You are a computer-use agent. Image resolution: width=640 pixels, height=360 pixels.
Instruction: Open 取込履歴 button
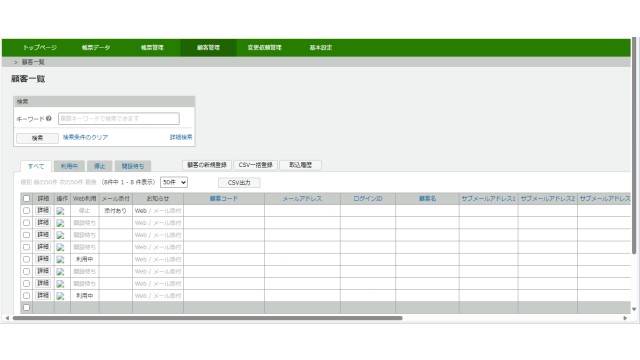click(300, 165)
